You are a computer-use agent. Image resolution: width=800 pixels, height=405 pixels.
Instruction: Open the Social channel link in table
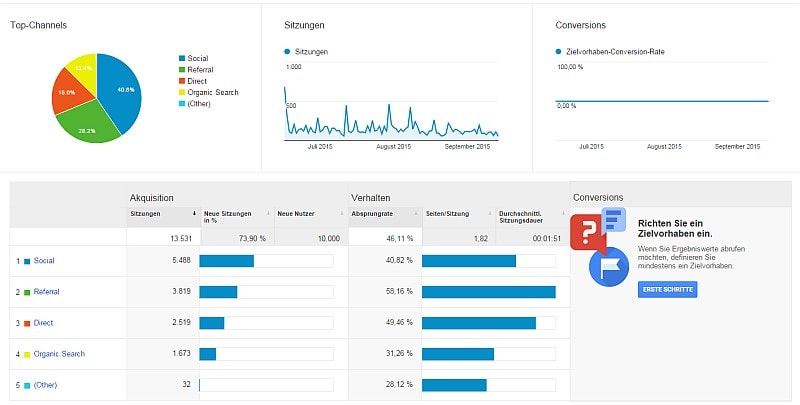[44, 261]
